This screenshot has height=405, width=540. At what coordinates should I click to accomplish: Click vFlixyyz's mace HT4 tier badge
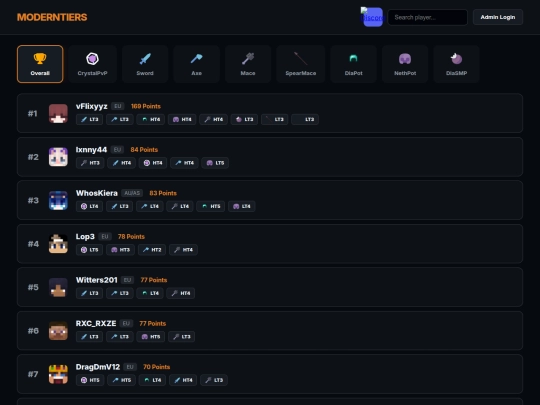pos(214,120)
